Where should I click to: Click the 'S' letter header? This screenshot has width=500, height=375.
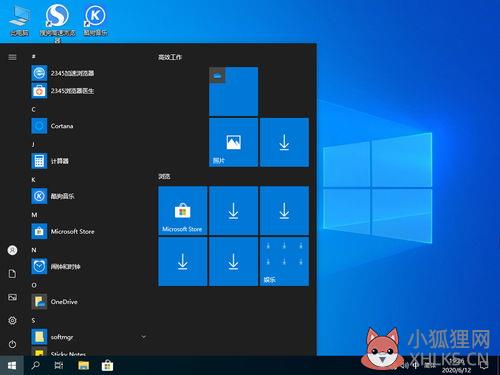33,320
